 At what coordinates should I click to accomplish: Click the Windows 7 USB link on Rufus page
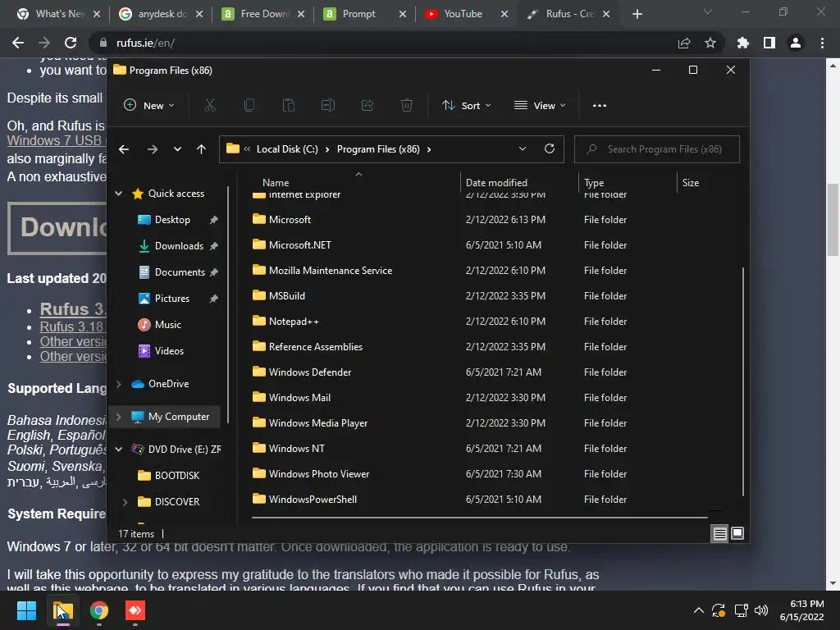tap(54, 141)
